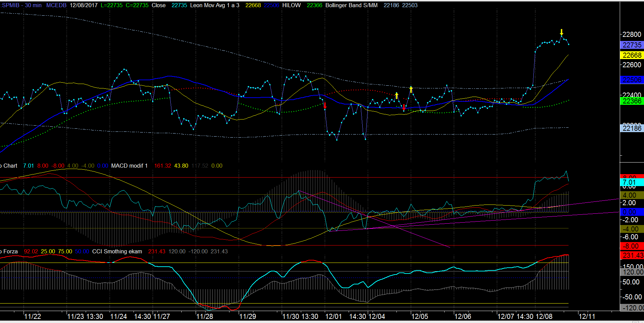This screenshot has height=323, width=644.
Task: Click the yellow down arrow above the 12/08 high
Action: 561,32
